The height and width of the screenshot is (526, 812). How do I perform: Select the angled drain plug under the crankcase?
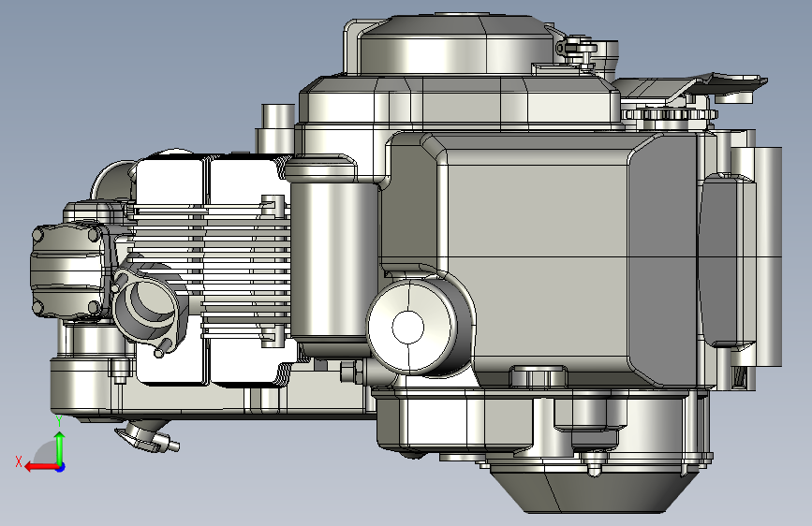148,437
